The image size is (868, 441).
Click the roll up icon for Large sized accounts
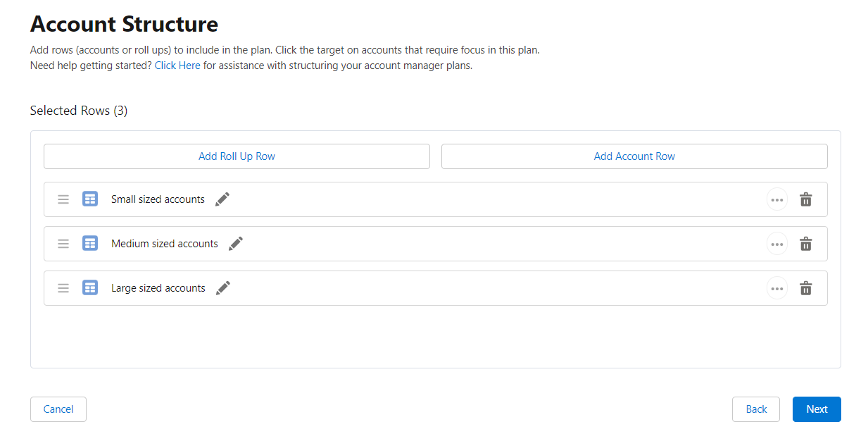pos(90,288)
